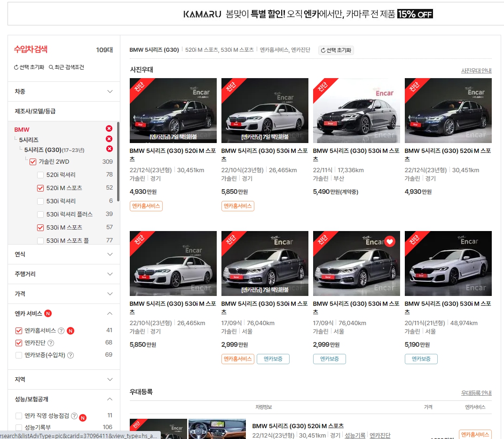Open the 성능기록 link in the list row
504x439 pixels.
[x=355, y=435]
